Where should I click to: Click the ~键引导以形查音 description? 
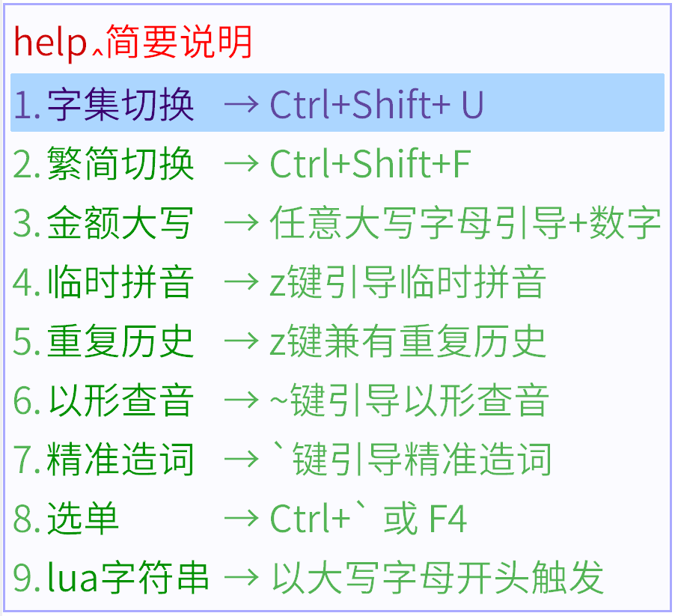[x=409, y=400]
